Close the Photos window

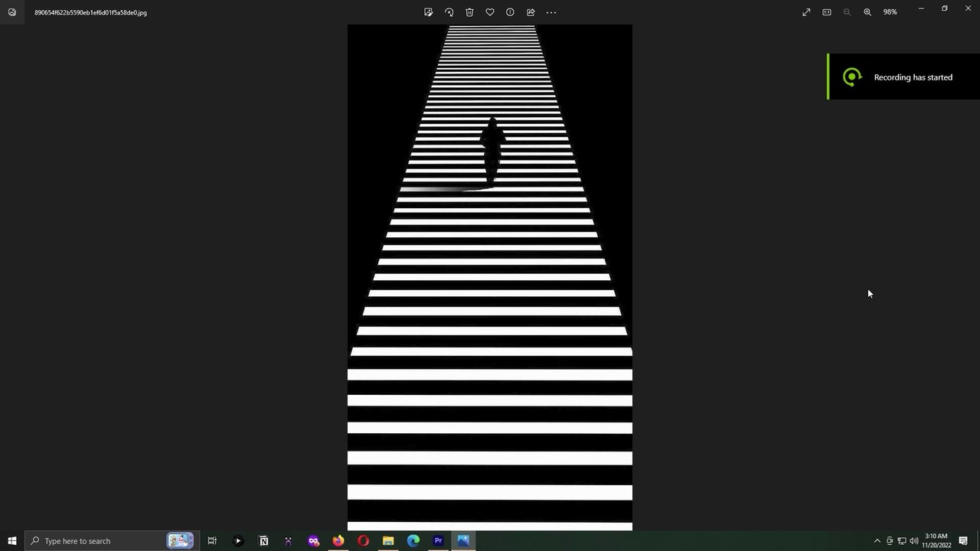(968, 8)
